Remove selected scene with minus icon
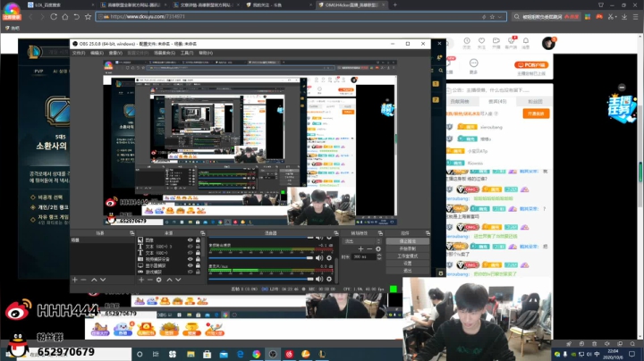644x361 pixels. pos(83,280)
